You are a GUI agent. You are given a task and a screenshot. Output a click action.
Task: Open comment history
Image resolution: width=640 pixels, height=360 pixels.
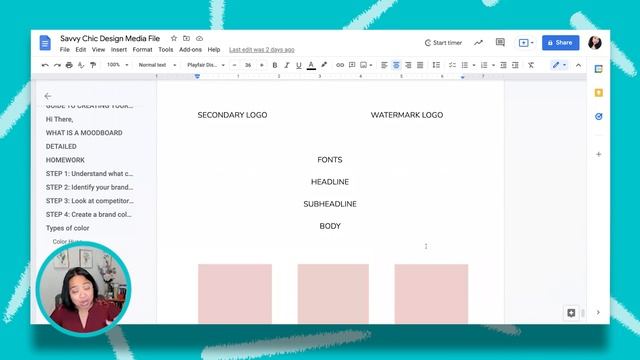500,42
